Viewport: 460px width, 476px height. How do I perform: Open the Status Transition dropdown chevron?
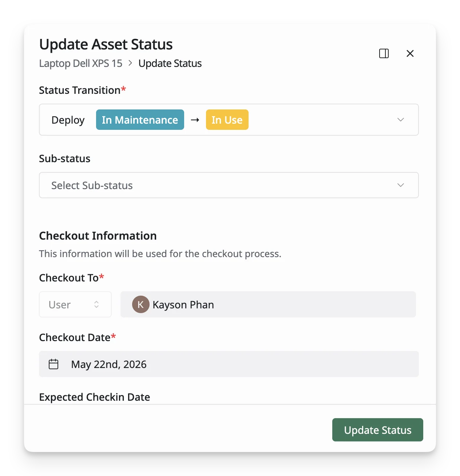[401, 120]
